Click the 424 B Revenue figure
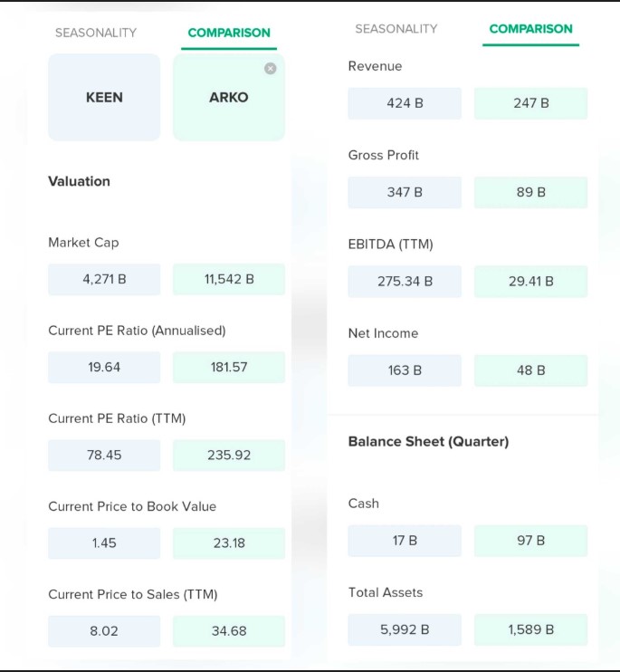The height and width of the screenshot is (672, 620). 405,103
